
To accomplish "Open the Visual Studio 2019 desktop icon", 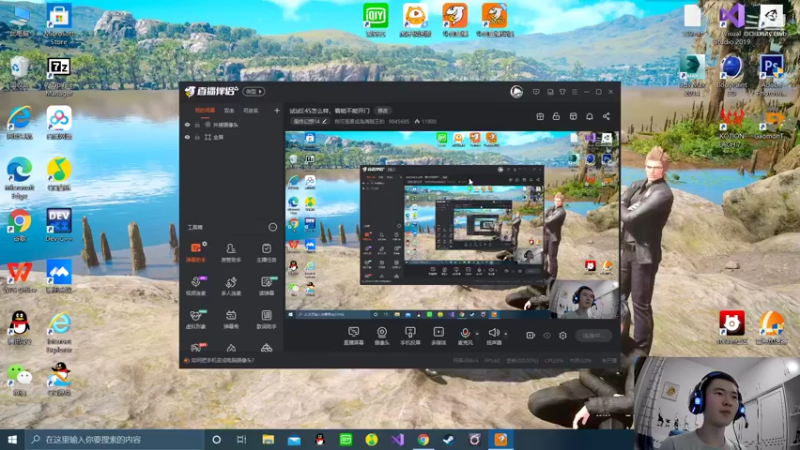I will coord(732,23).
